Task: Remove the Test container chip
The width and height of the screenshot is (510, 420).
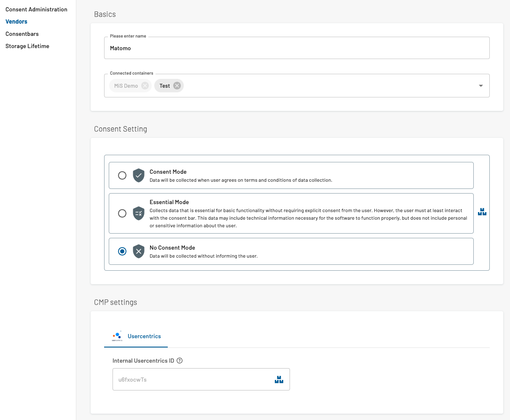Action: tap(177, 86)
